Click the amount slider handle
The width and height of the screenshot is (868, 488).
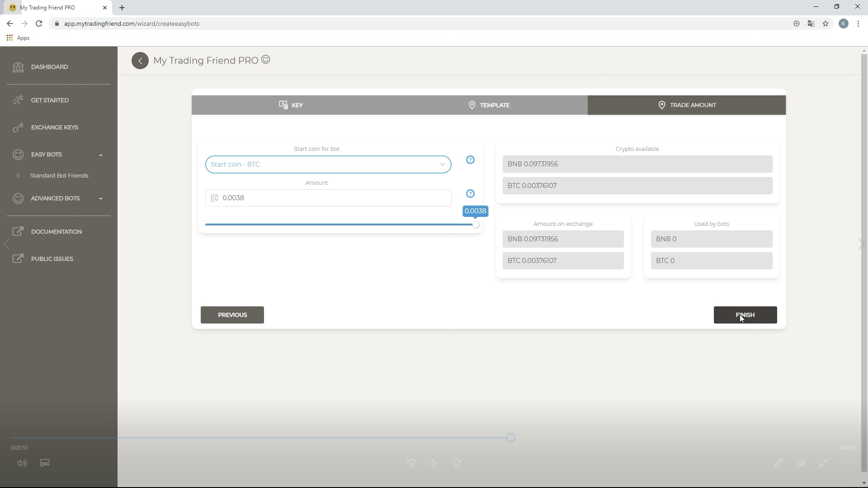475,225
